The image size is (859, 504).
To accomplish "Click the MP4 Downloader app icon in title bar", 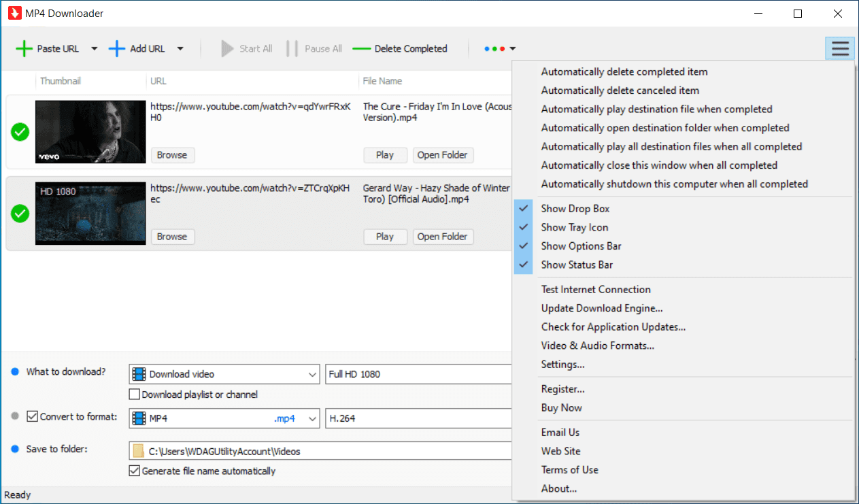I will tap(15, 13).
